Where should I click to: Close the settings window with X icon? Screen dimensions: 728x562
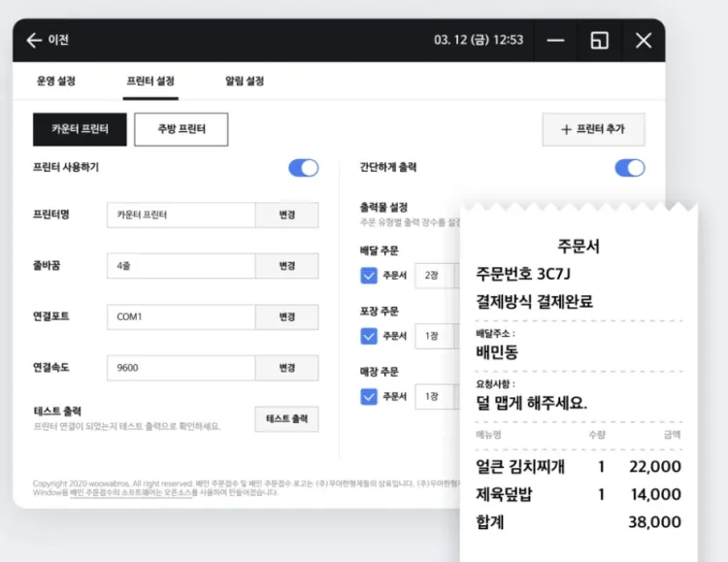coord(643,40)
